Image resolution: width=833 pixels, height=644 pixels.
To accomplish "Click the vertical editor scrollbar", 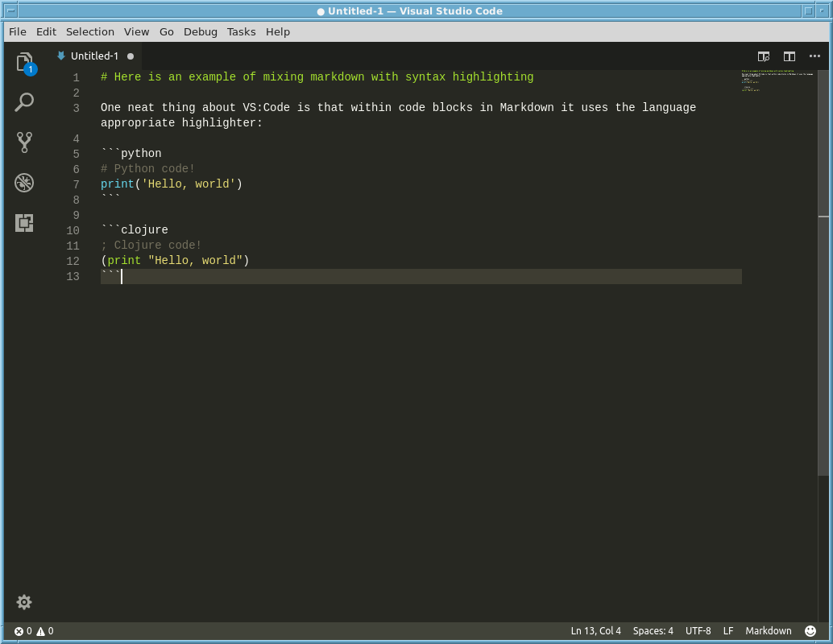I will pyautogui.click(x=823, y=272).
